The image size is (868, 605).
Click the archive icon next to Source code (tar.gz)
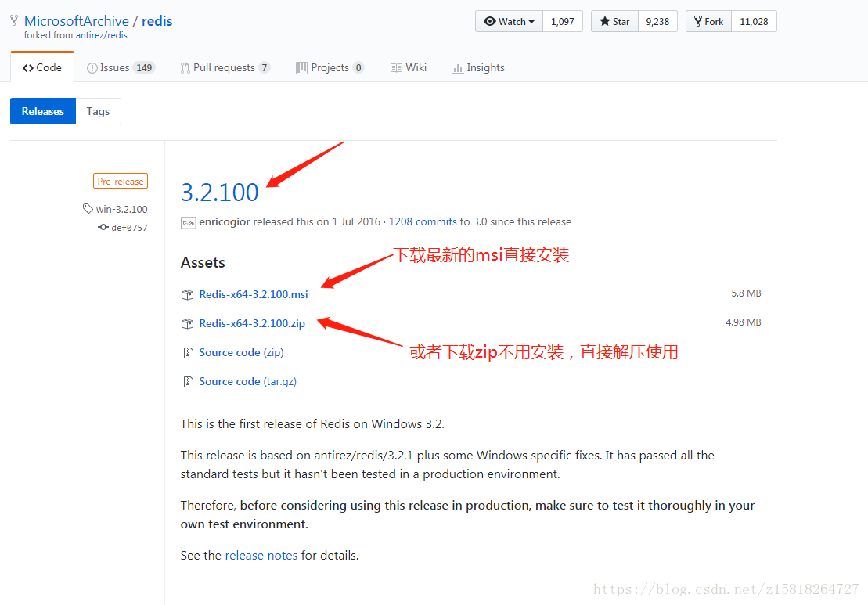[x=188, y=381]
